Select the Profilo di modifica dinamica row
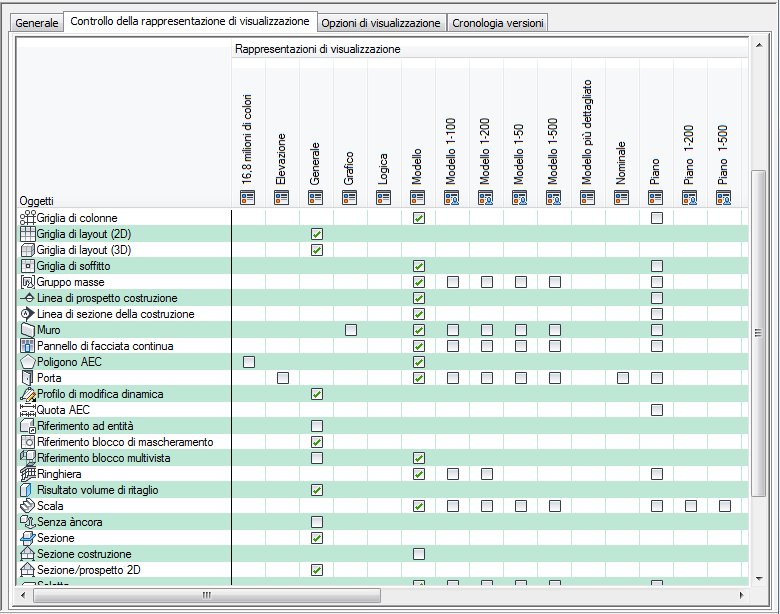 coord(383,394)
